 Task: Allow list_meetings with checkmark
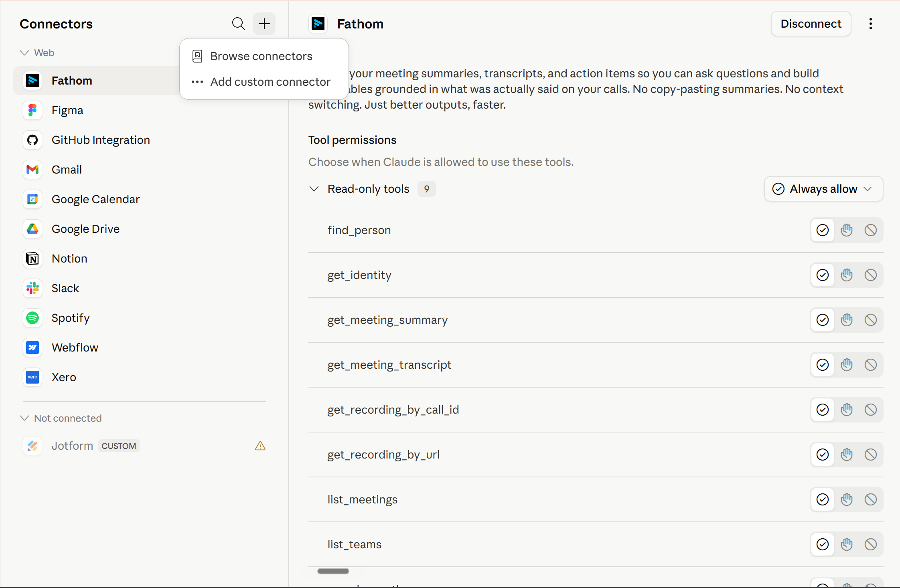pyautogui.click(x=823, y=499)
